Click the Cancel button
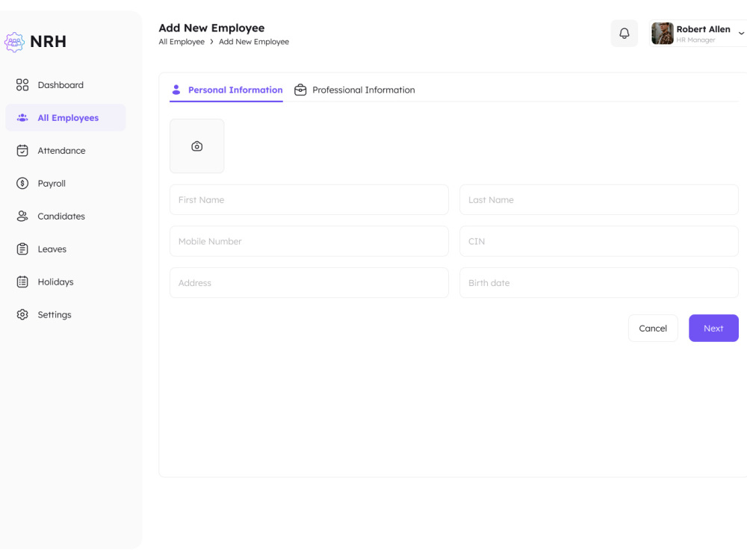Image resolution: width=747 pixels, height=560 pixels. click(x=653, y=328)
